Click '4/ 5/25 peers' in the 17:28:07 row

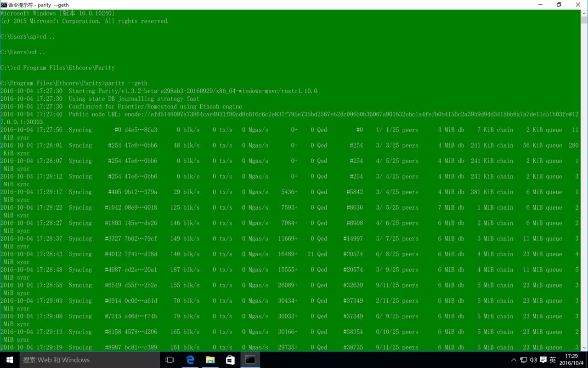pyautogui.click(x=397, y=161)
